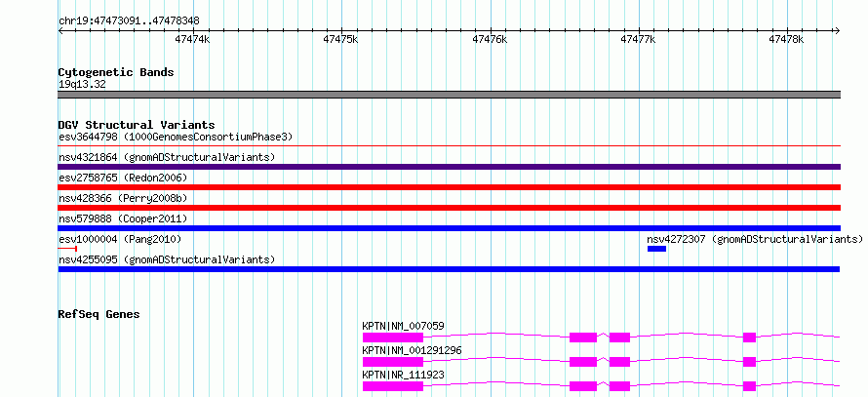Click the ruler's right arrowhead

837,31
